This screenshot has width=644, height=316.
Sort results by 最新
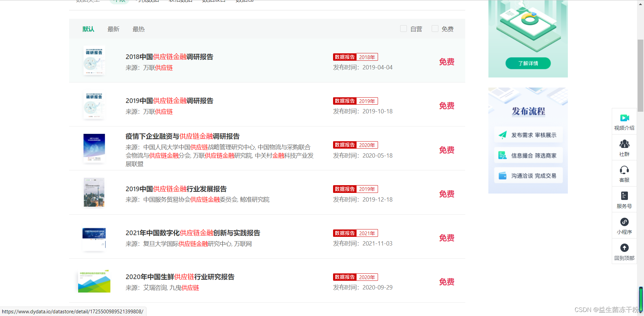113,29
